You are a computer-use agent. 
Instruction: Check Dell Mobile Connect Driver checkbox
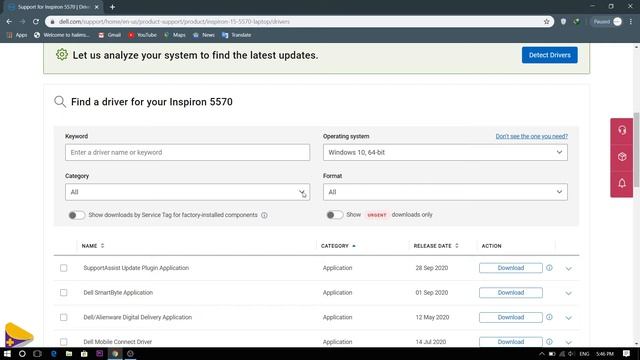coord(63,342)
